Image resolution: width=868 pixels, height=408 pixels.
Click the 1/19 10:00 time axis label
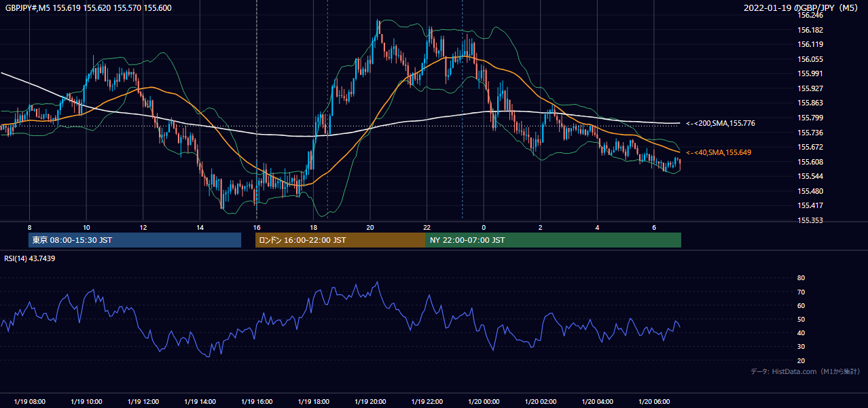[86, 402]
